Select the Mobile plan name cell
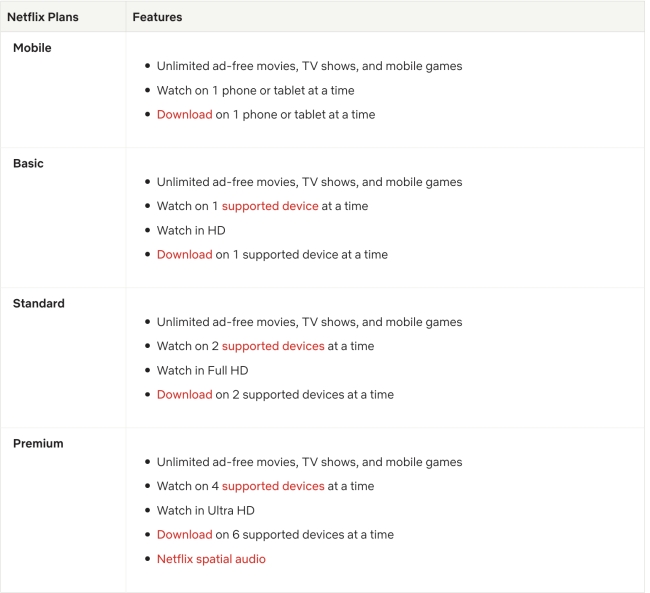 pos(32,48)
